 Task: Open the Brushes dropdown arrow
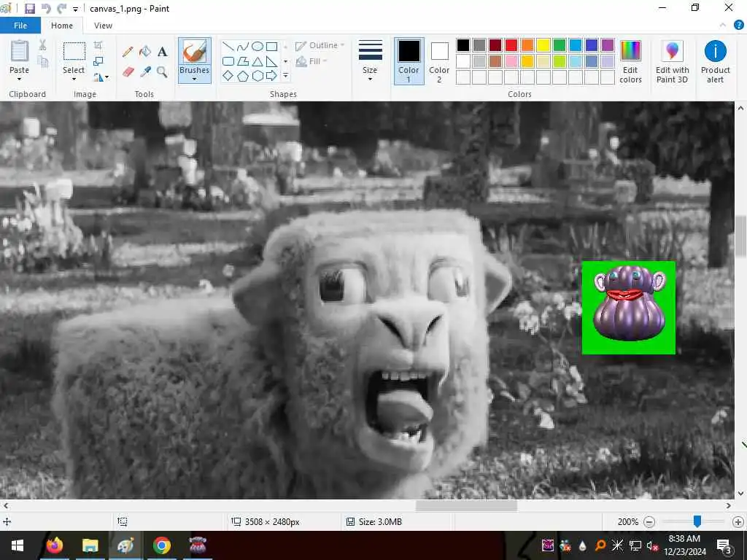coord(194,79)
